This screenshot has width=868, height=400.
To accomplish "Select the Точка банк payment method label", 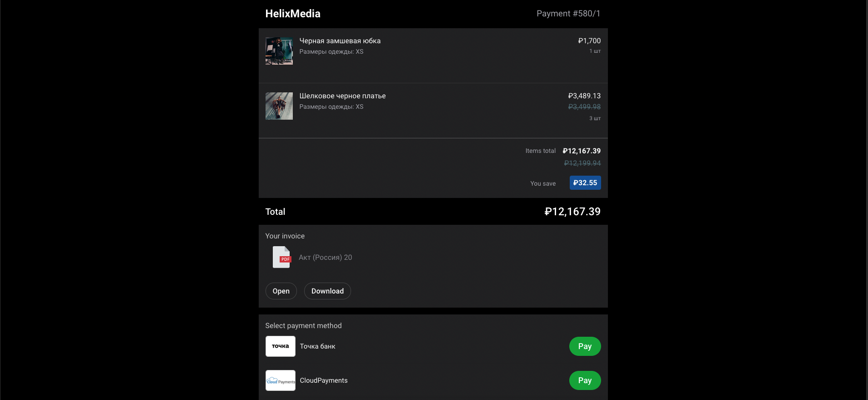I will pyautogui.click(x=317, y=346).
